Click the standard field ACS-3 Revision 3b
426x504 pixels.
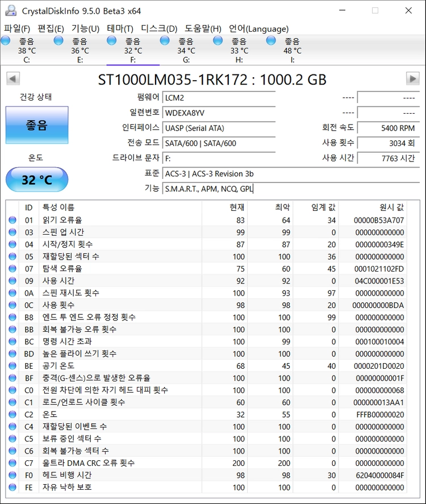(x=291, y=173)
